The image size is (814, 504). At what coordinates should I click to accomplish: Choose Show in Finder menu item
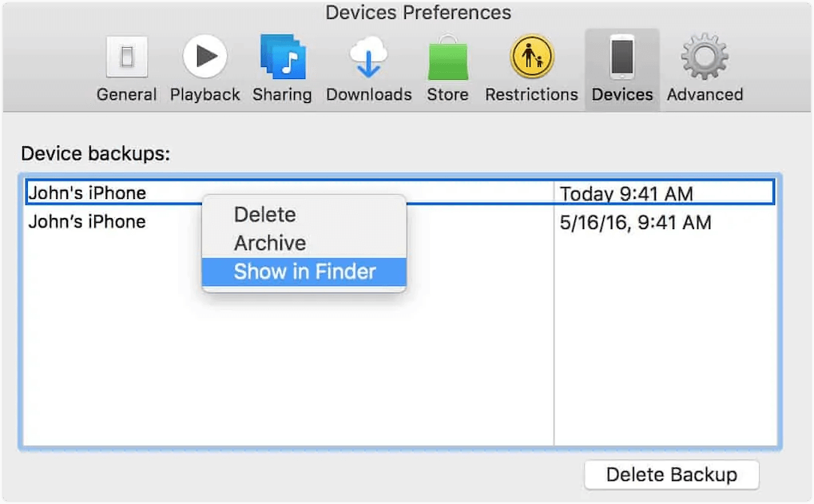[x=304, y=272]
